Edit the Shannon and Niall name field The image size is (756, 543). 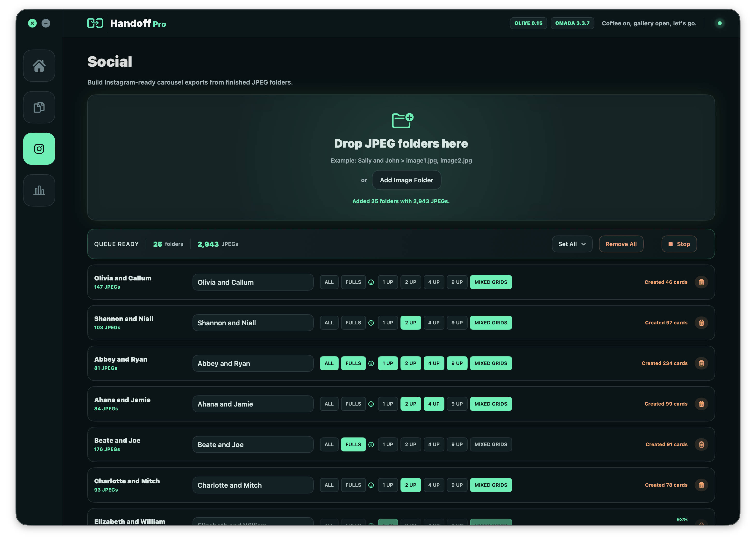click(x=253, y=323)
